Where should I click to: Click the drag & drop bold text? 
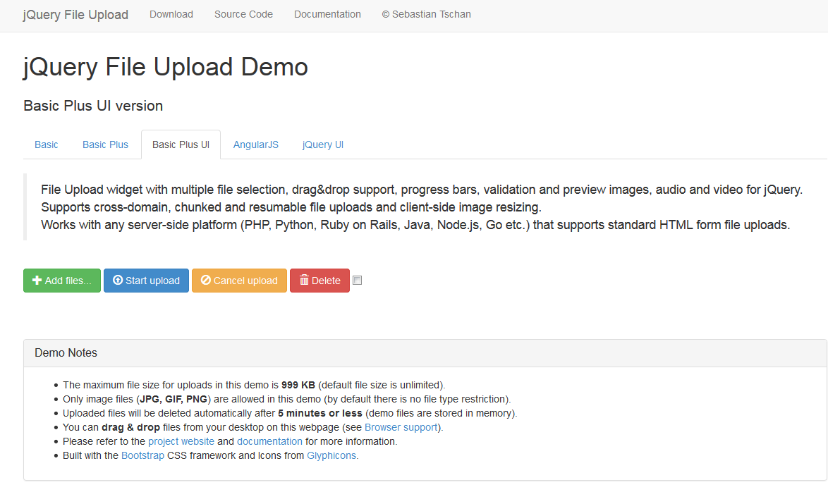coord(131,427)
